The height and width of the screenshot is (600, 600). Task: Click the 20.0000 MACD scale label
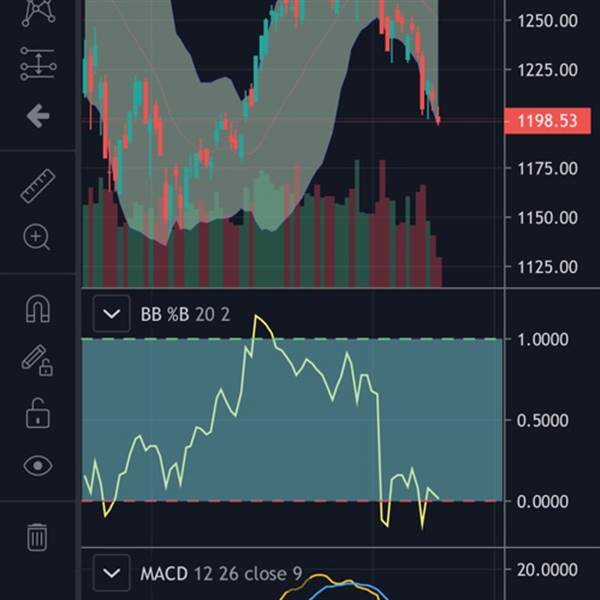point(548,570)
